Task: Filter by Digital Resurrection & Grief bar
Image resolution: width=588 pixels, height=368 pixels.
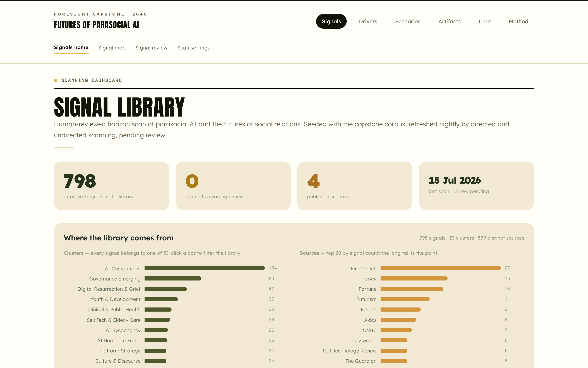Action: click(x=165, y=289)
